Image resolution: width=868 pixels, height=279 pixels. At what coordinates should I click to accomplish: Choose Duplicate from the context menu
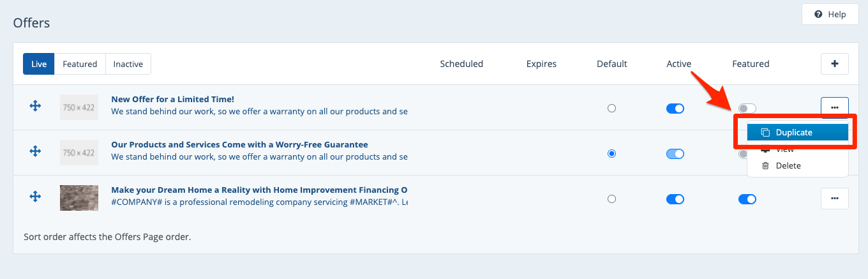794,132
